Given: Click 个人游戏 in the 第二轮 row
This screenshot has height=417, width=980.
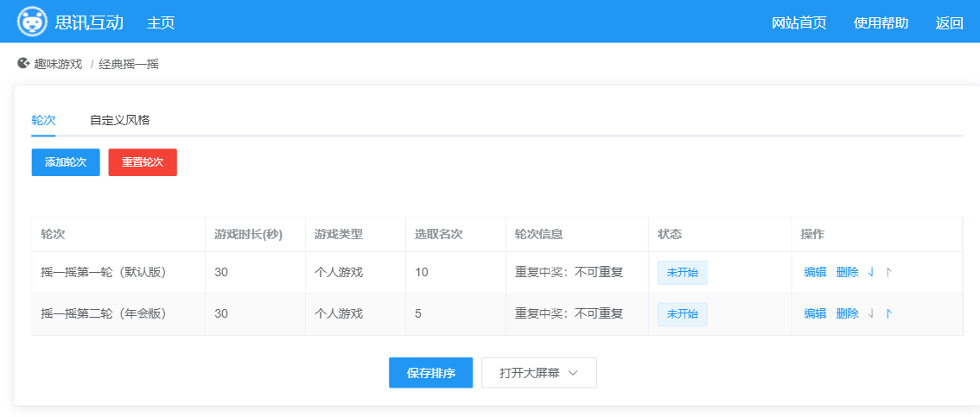Looking at the screenshot, I should point(339,314).
